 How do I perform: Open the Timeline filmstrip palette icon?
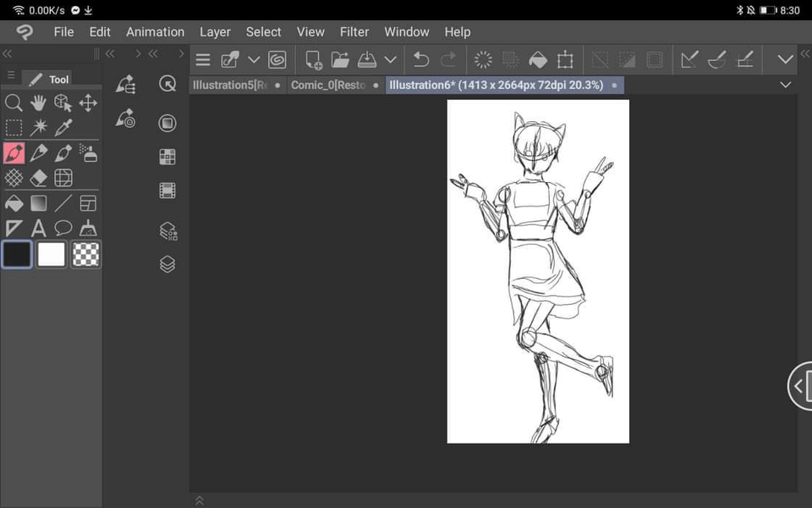coord(167,190)
